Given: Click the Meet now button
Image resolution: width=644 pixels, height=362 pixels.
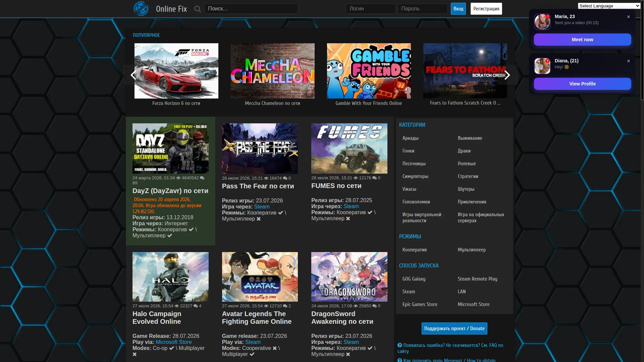Looking at the screenshot, I should point(583,40).
